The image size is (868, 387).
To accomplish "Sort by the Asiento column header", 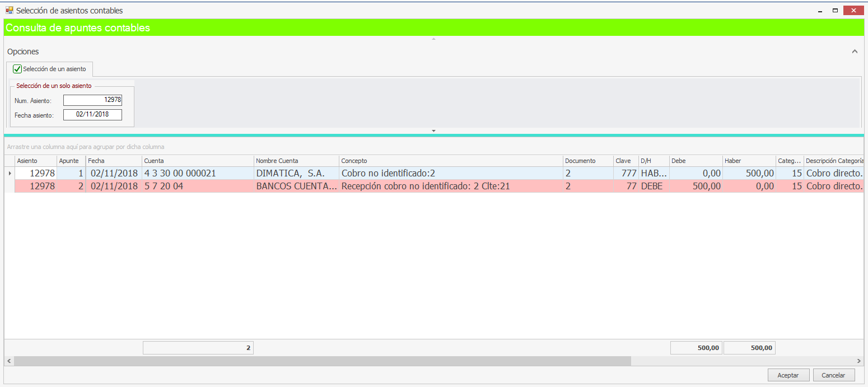I will pos(36,161).
